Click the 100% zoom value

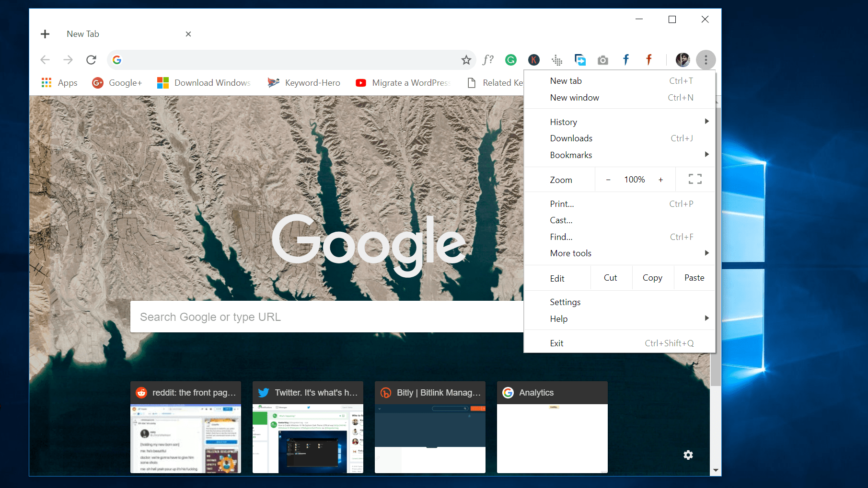point(635,180)
